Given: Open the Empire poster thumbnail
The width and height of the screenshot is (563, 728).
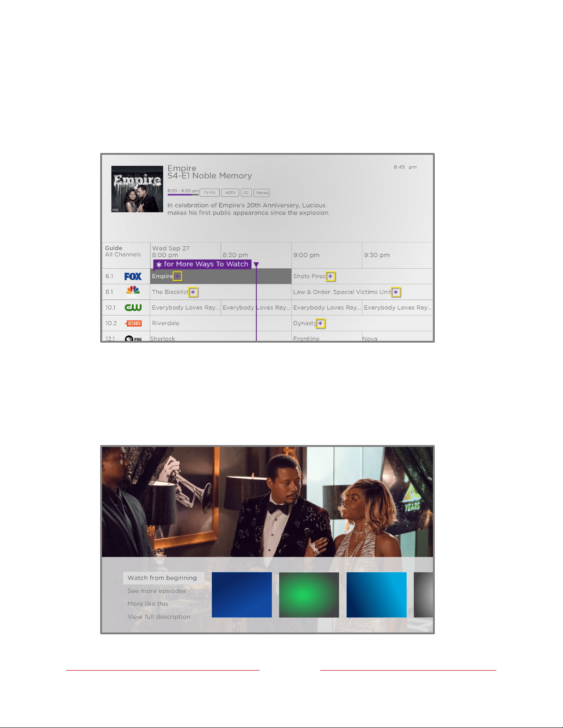Looking at the screenshot, I should click(137, 189).
